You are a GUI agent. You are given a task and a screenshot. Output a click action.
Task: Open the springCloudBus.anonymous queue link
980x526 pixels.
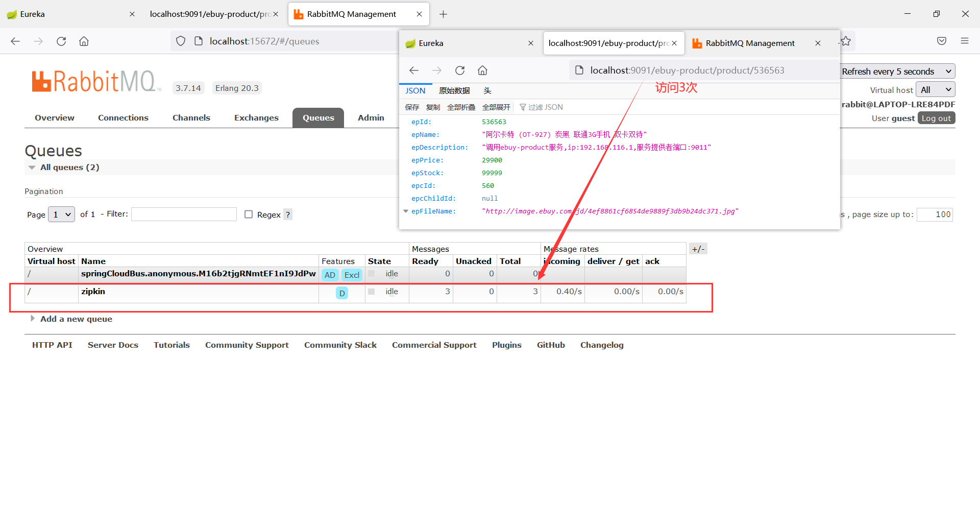(199, 274)
